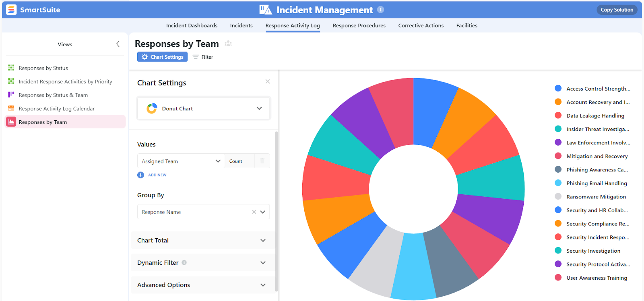Open the Responses by Status view
Viewport: 644px width, 301px height.
(65, 68)
